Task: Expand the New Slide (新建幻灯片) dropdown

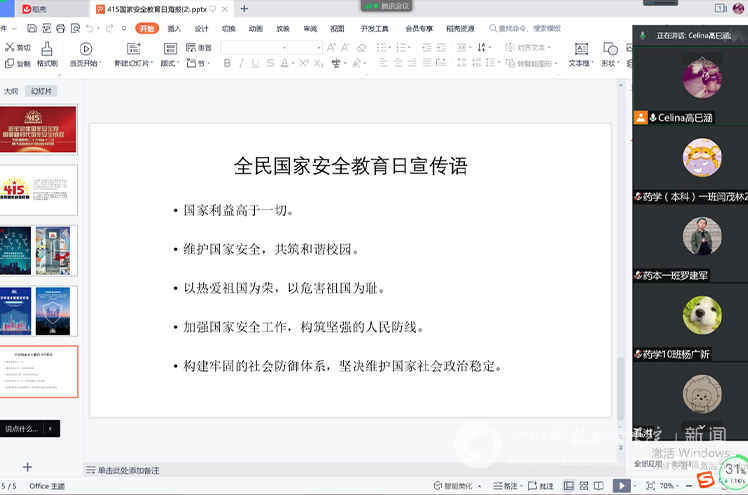Action: [x=134, y=63]
